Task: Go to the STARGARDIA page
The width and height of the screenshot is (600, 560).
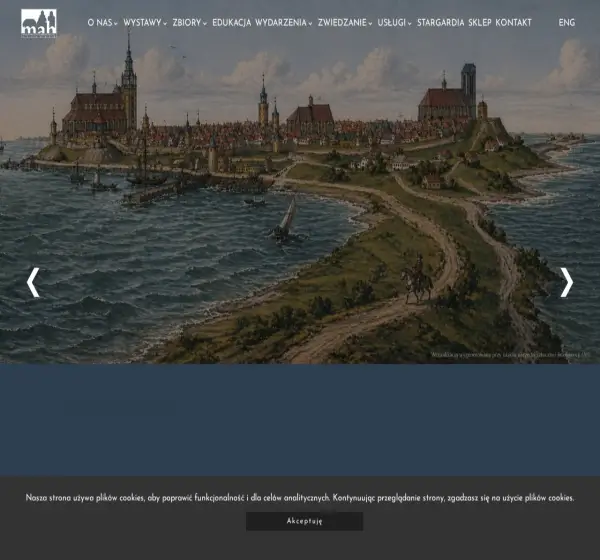Action: 440,23
